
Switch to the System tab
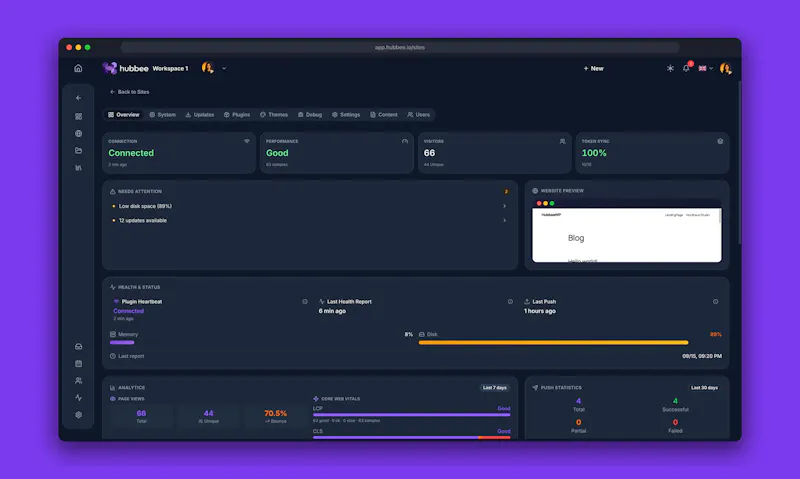pyautogui.click(x=163, y=115)
